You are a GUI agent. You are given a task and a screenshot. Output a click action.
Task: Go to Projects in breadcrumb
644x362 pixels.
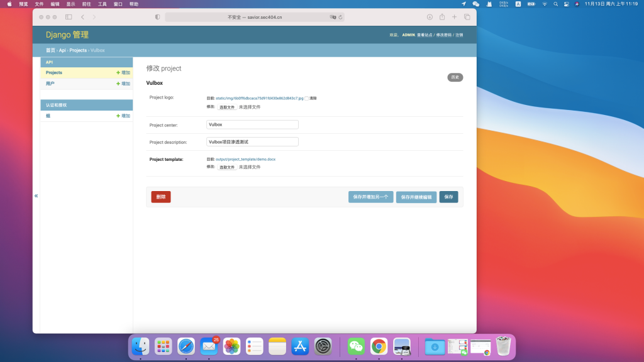coord(78,50)
